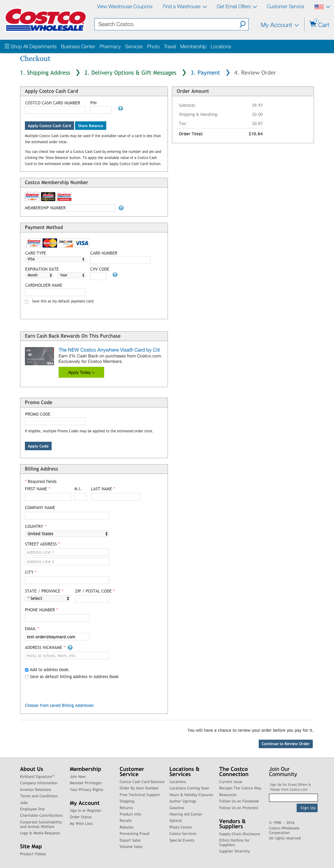This screenshot has width=334, height=868.
Task: Focus the Membership Number field
Action: [x=91, y=208]
